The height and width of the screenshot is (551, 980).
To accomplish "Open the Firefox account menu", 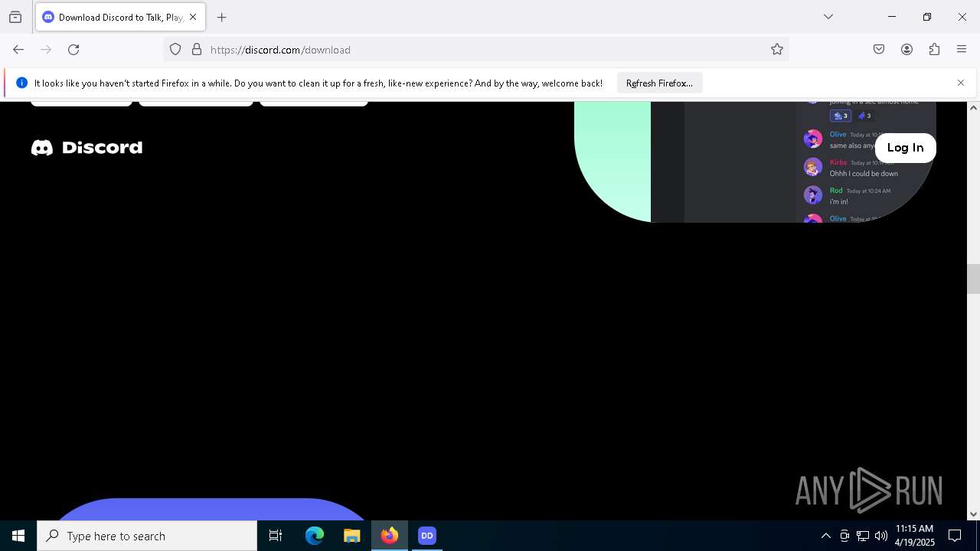I will (x=906, y=50).
